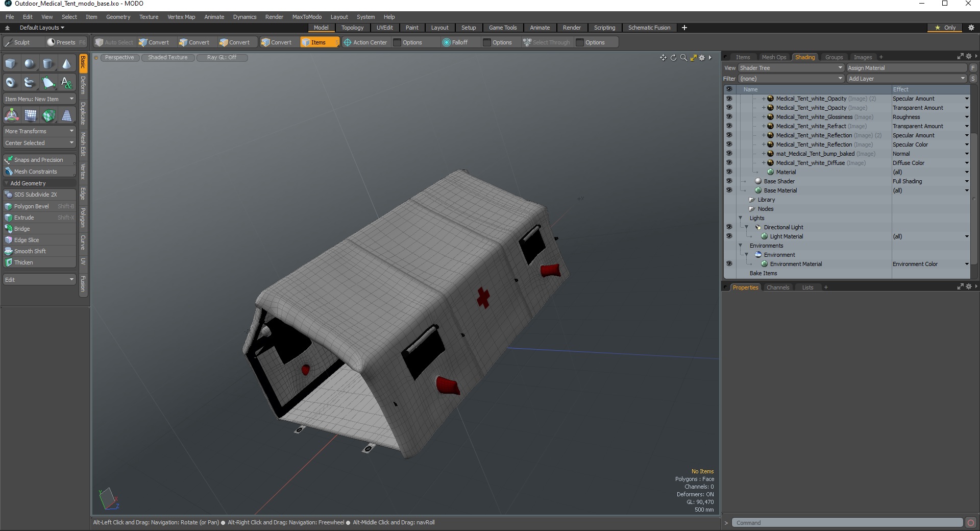Click the viewport rotate view icon

(x=673, y=58)
